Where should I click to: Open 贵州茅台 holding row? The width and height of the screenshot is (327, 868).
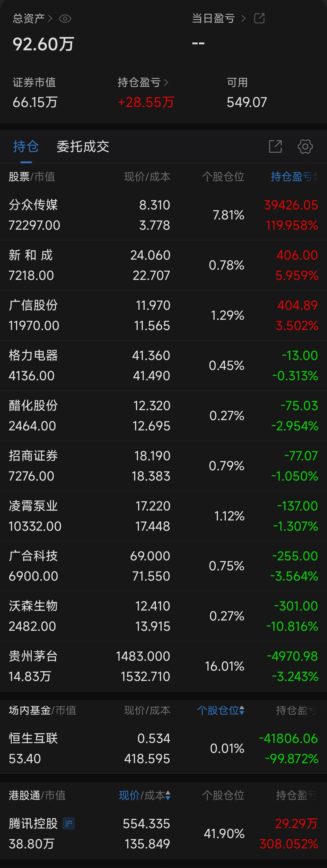pos(163,666)
